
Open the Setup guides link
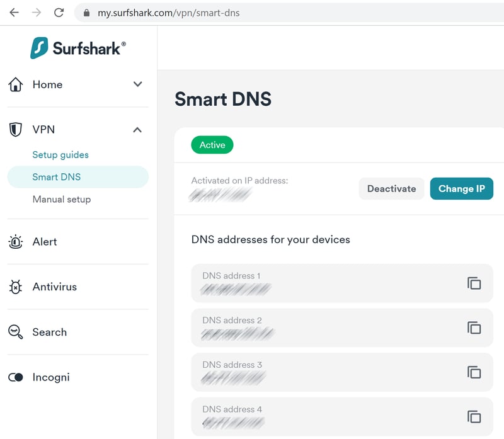(x=60, y=155)
